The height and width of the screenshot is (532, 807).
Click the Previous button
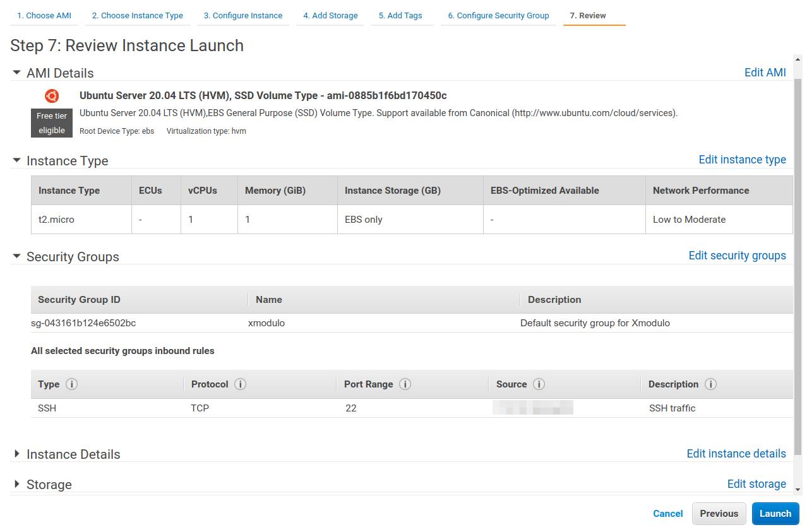[x=719, y=514]
